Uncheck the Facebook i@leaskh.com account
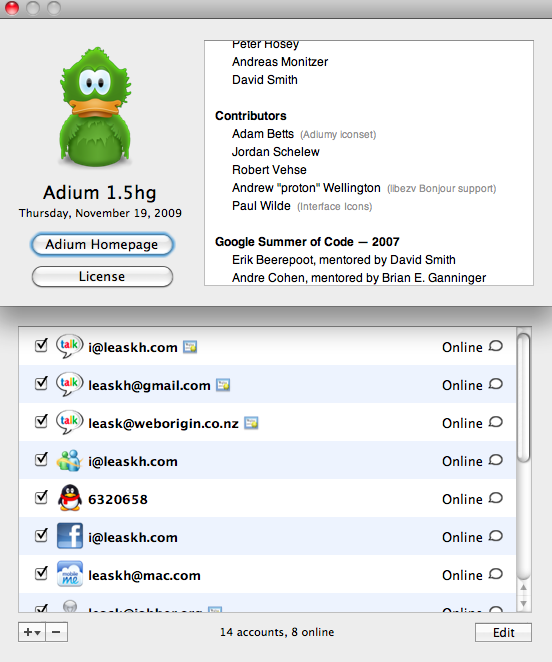The image size is (552, 662). click(x=41, y=535)
